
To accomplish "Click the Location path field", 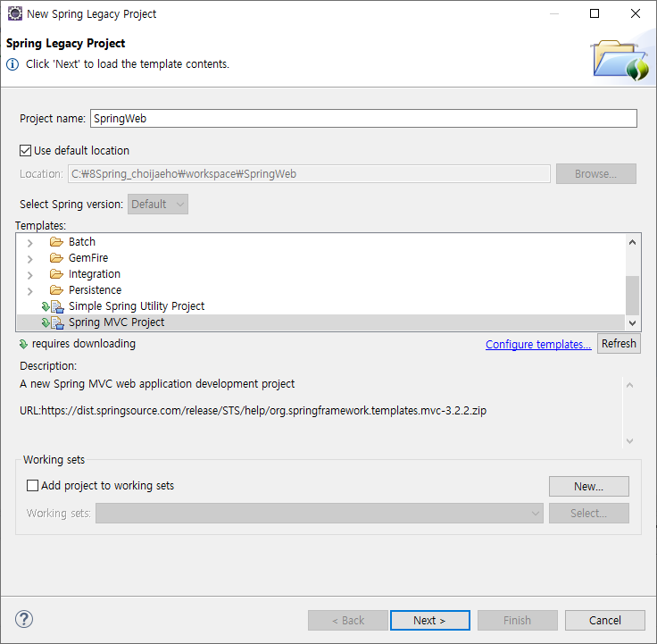I will pos(309,173).
